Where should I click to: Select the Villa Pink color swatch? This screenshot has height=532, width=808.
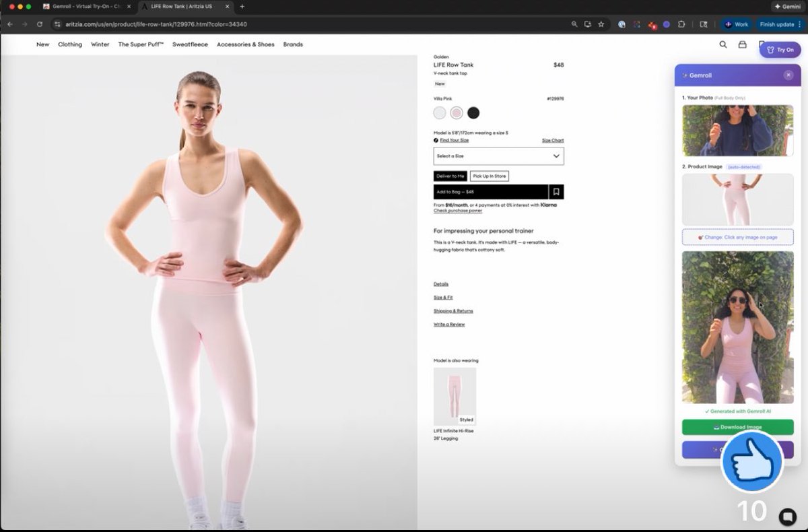pyautogui.click(x=457, y=112)
